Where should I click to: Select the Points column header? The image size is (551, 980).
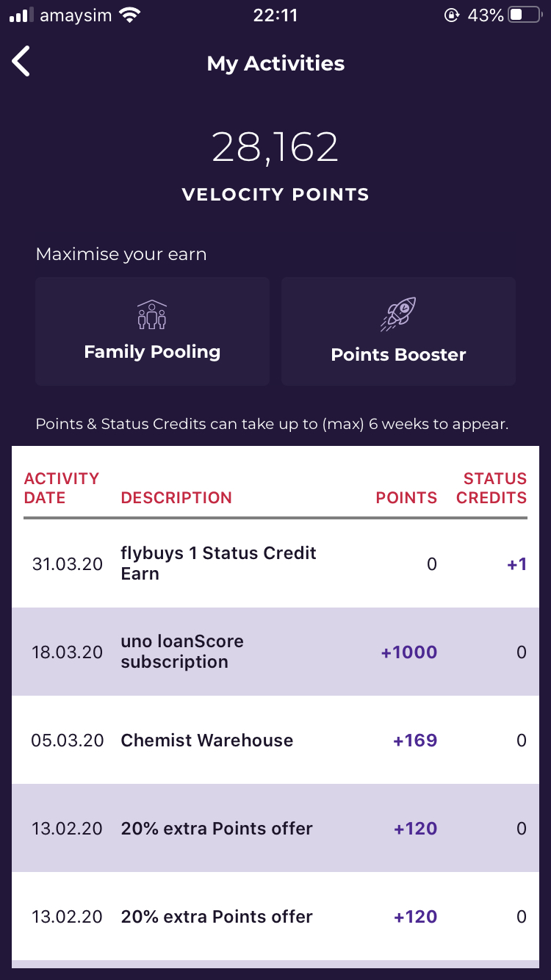click(406, 497)
